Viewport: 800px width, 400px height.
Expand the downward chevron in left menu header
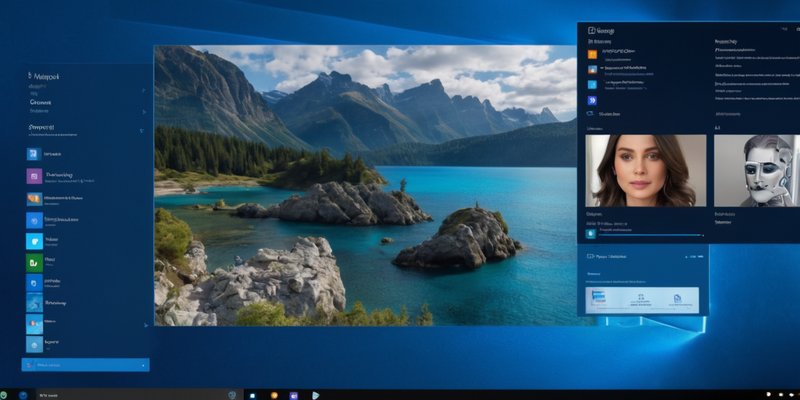(x=141, y=131)
